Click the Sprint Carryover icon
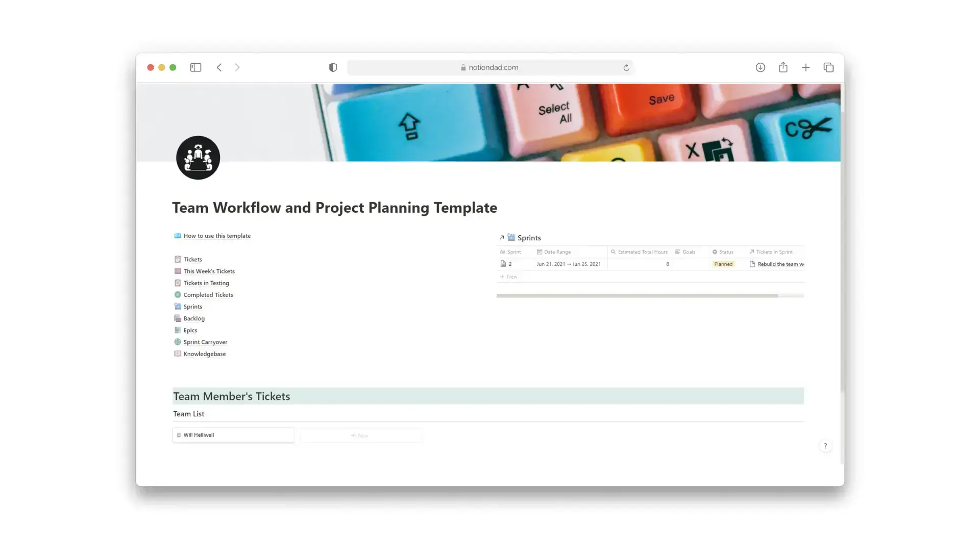 click(178, 342)
